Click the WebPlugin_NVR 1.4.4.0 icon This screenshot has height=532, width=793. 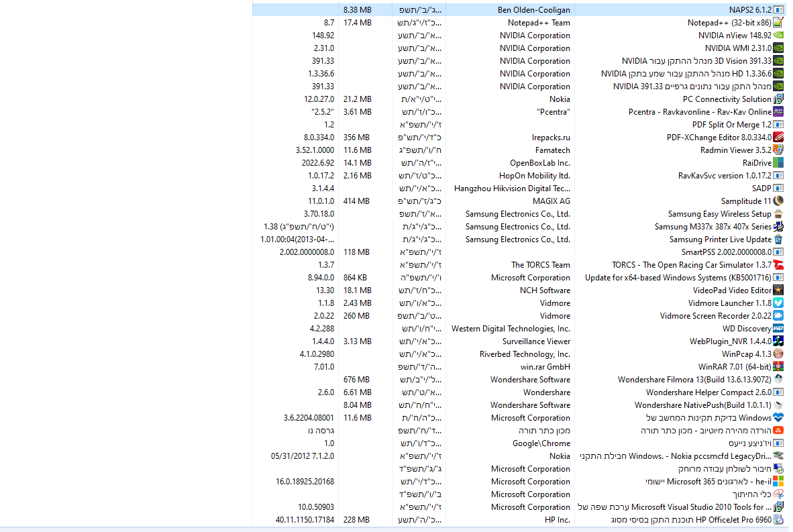(778, 341)
